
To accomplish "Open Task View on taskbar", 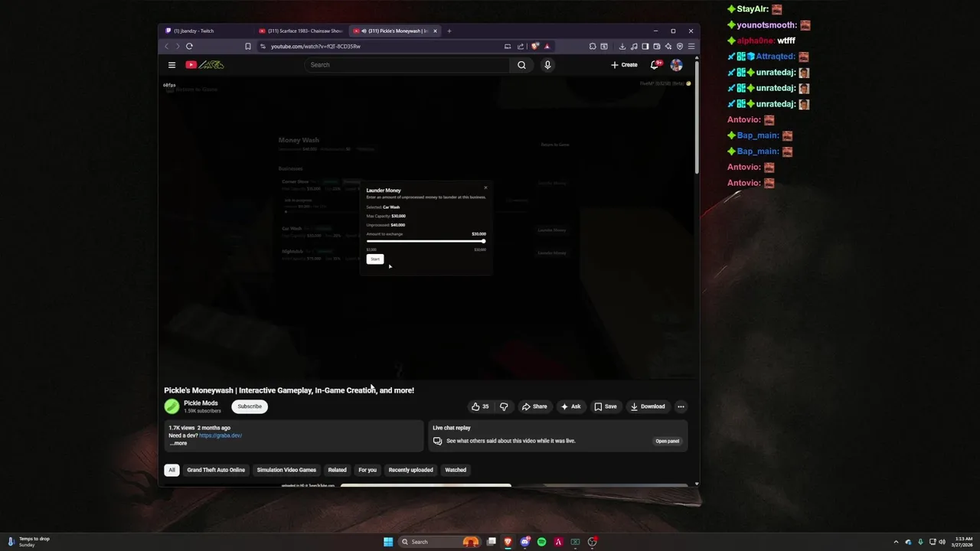I will pyautogui.click(x=491, y=542).
